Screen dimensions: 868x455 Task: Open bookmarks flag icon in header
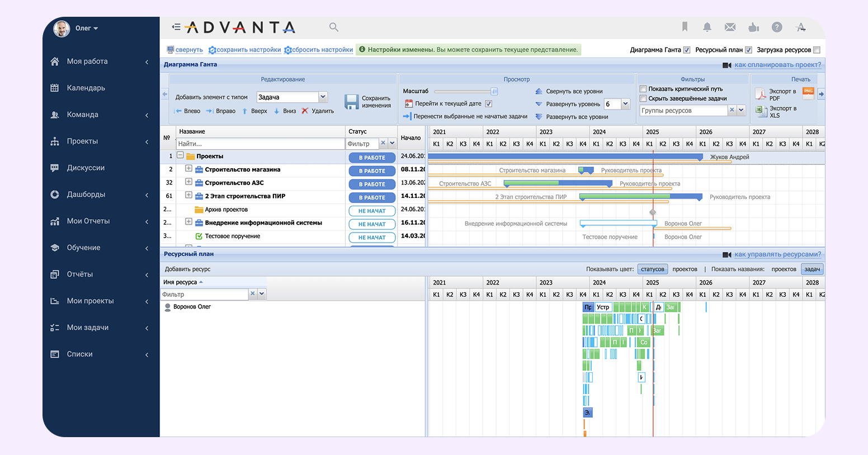(685, 27)
